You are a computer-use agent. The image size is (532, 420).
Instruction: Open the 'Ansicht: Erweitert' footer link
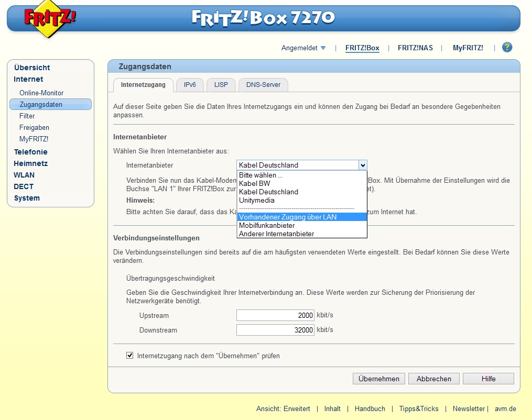click(x=283, y=409)
